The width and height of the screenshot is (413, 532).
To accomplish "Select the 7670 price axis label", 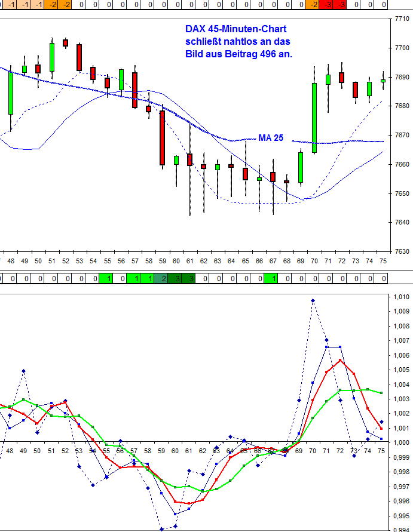I will tap(402, 136).
